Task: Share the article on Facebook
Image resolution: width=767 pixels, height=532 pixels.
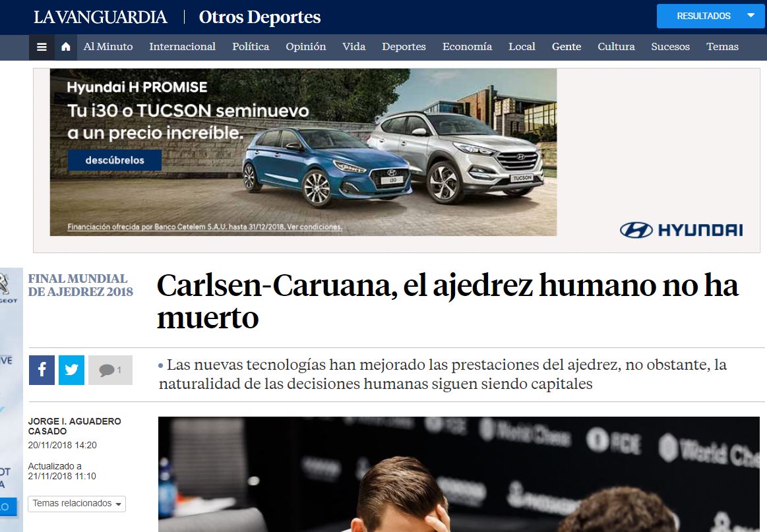Action: pyautogui.click(x=42, y=370)
